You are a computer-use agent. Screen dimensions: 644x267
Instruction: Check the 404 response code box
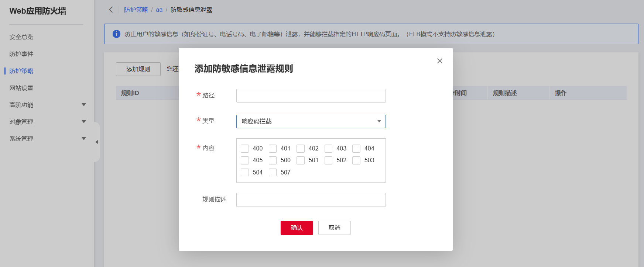(356, 149)
